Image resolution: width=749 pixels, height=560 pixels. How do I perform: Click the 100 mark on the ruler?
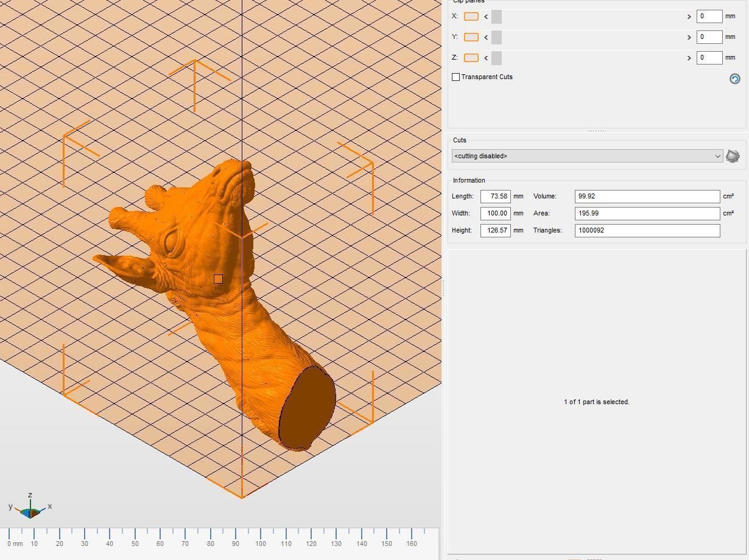pos(261,544)
